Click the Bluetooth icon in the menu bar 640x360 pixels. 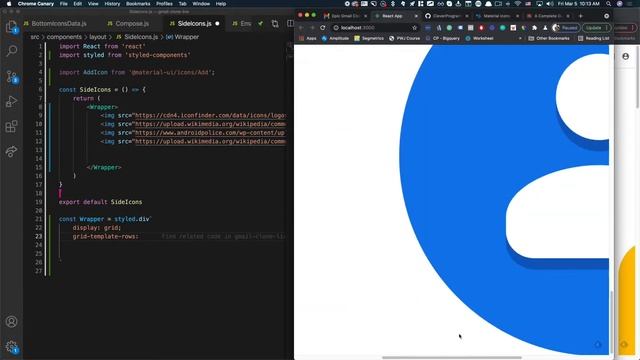point(393,4)
